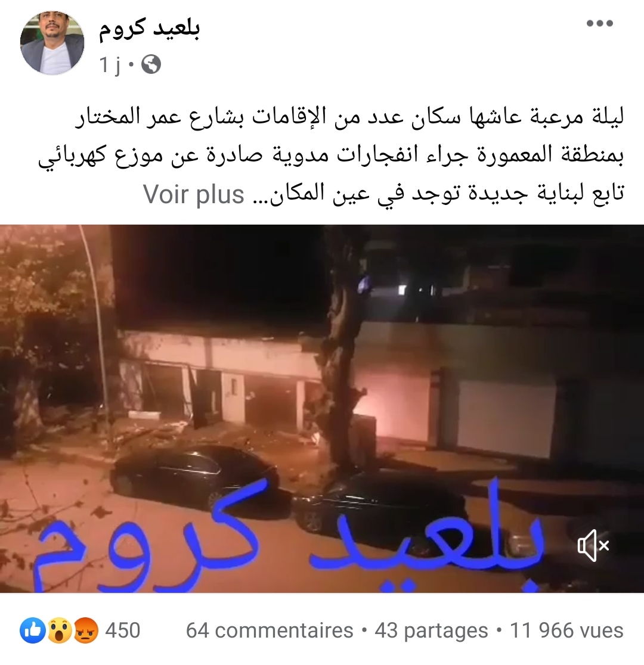The image size is (644, 665).
Task: Click the globe public audience icon
Action: tap(151, 65)
